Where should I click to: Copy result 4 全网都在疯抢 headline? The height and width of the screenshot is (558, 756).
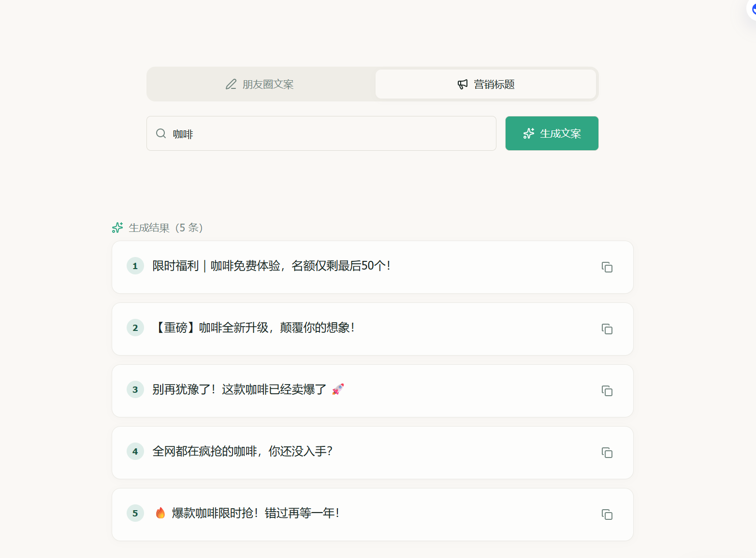[607, 453]
